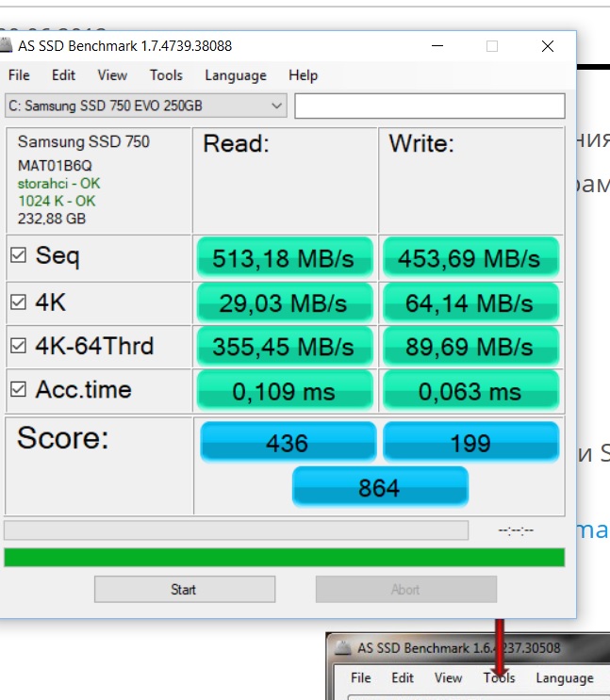Click the 4K-64Thrd read result 355,45 MB/s

[285, 347]
